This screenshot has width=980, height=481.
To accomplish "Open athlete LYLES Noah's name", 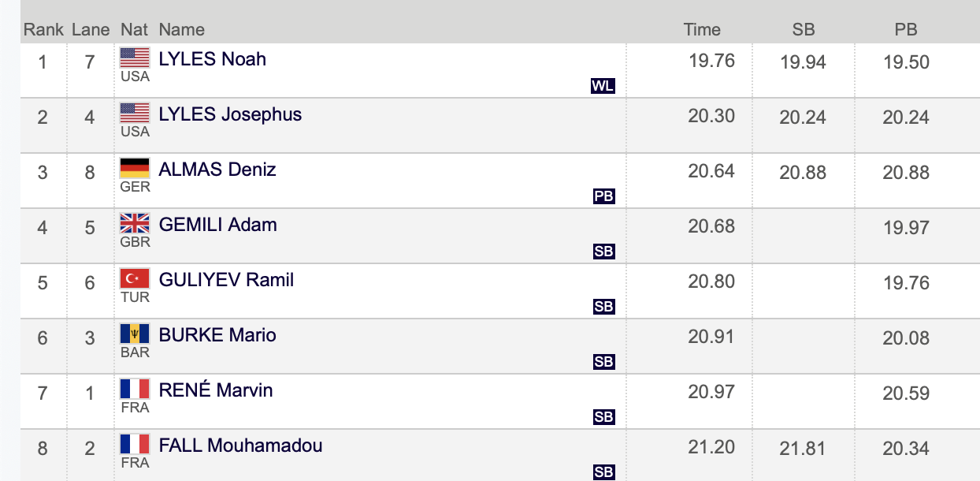I will point(213,59).
